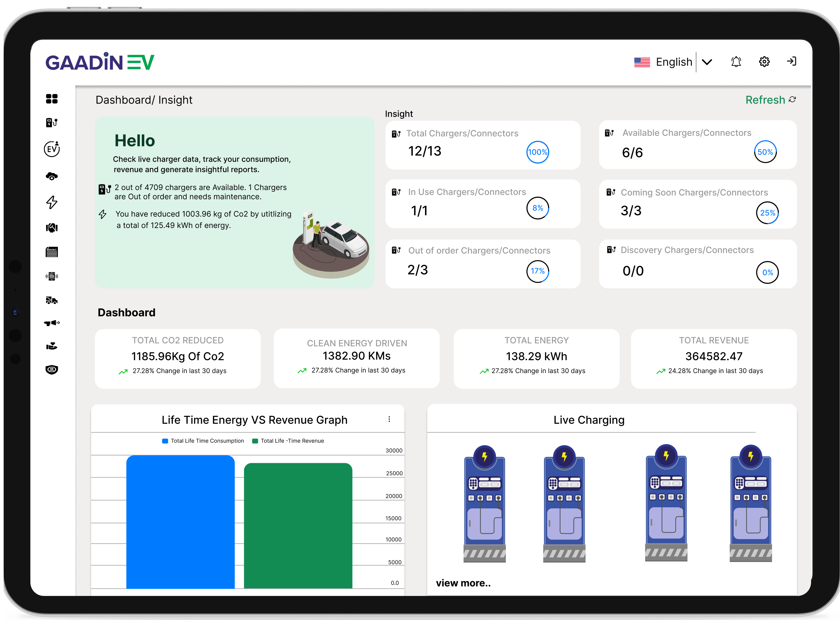Expand the language dropdown chevron
Image resolution: width=840 pixels, height=620 pixels.
(x=707, y=62)
